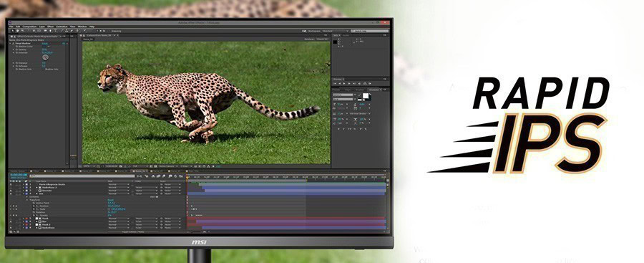Image resolution: width=644 pixels, height=263 pixels.
Task: Click the Play button in Preview panel
Action: point(344,84)
